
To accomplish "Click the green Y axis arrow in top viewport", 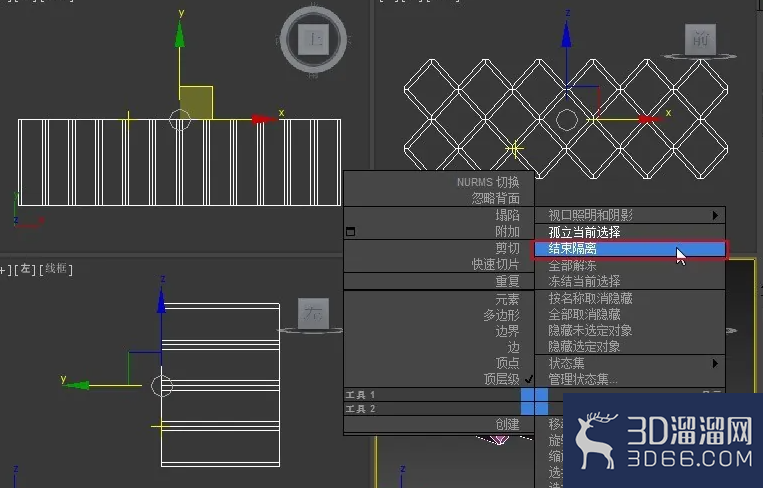I will tap(180, 35).
